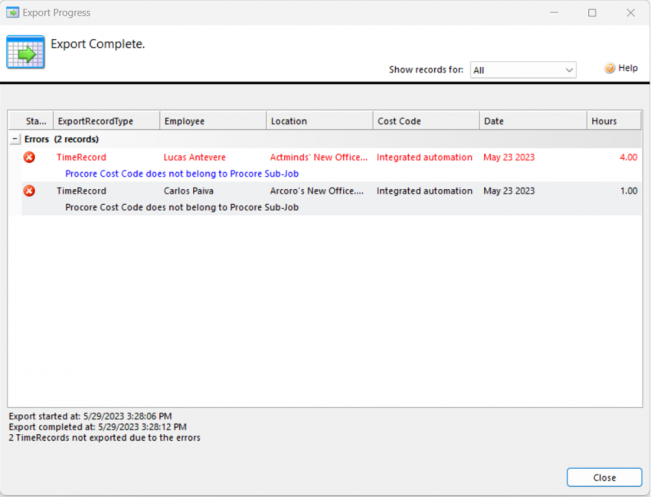The height and width of the screenshot is (497, 651).
Task: Select the Lucas Antevere employee cell
Action: pos(194,157)
